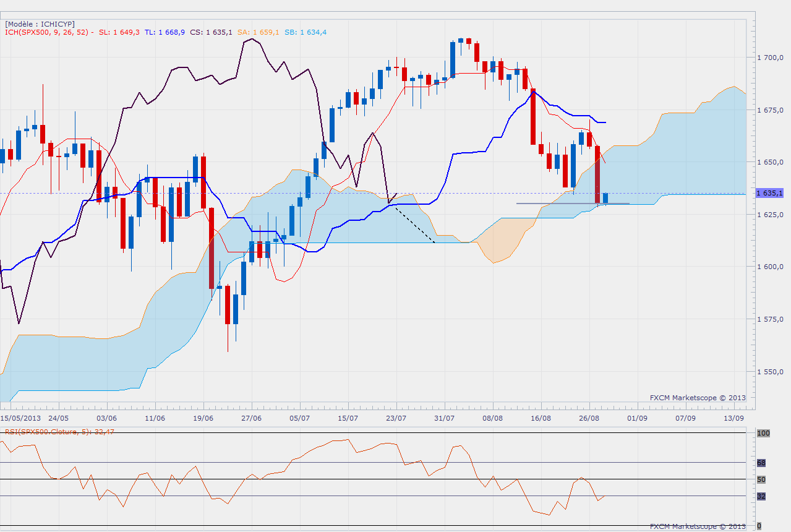This screenshot has height=532, width=791.
Task: Click the 03/06 date label
Action: [x=107, y=418]
